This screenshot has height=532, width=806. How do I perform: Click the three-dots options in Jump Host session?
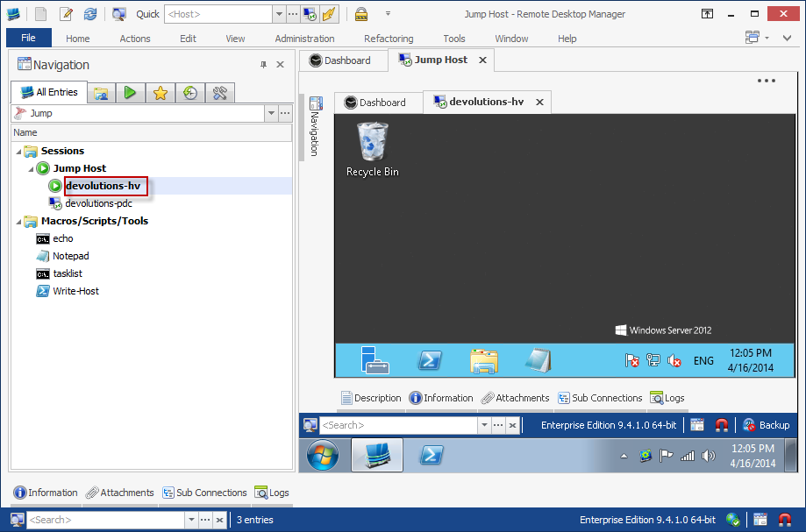[x=766, y=81]
